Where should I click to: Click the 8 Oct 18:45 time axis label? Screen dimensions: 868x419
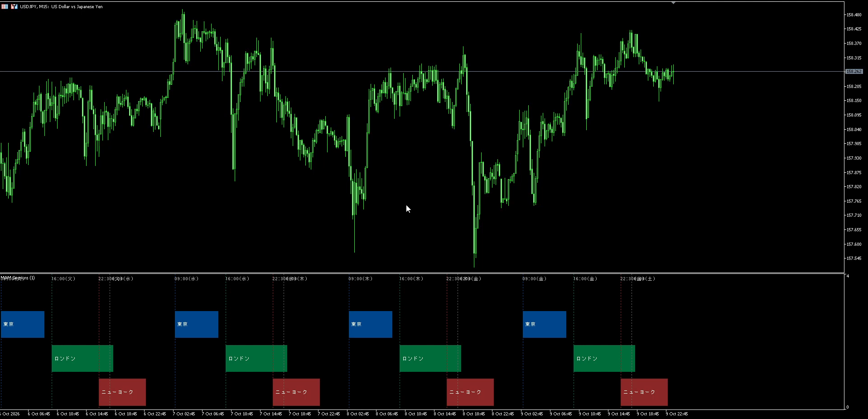pos(474,414)
